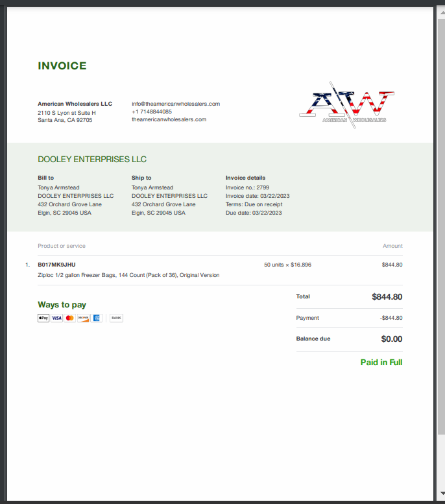Click the Invoice details label

pos(246,178)
